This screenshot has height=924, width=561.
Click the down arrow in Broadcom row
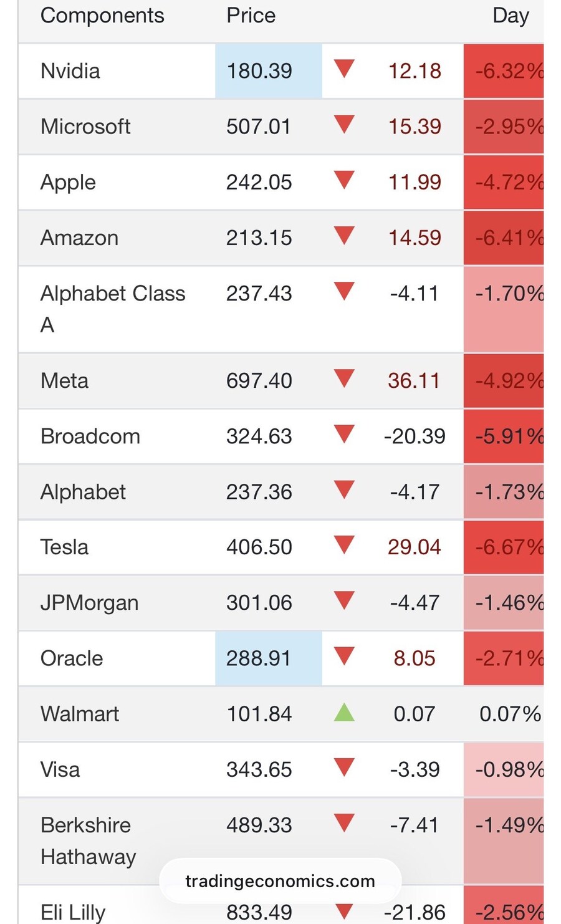click(344, 434)
